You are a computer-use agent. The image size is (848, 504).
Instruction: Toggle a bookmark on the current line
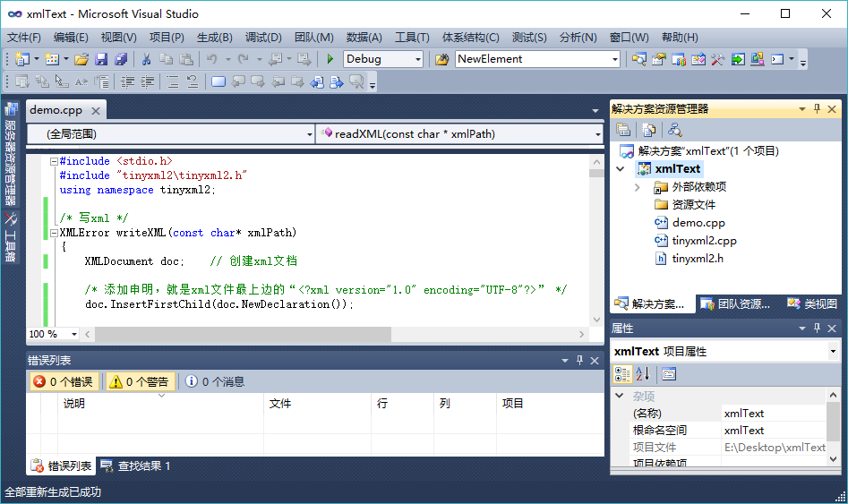tap(218, 81)
